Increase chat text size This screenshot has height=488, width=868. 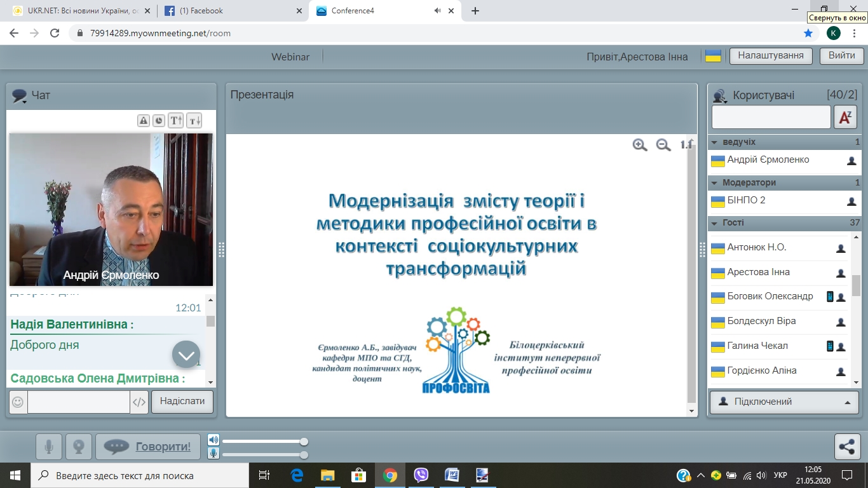pos(176,121)
